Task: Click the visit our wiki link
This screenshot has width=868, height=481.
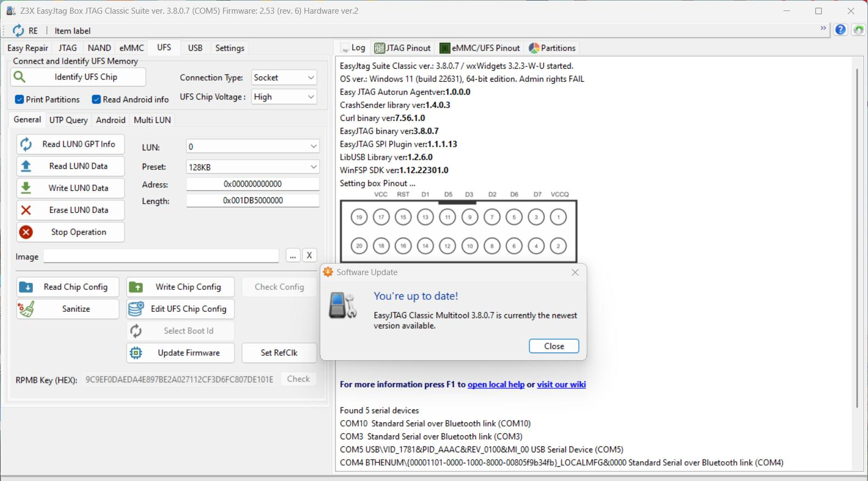Action: pyautogui.click(x=561, y=384)
